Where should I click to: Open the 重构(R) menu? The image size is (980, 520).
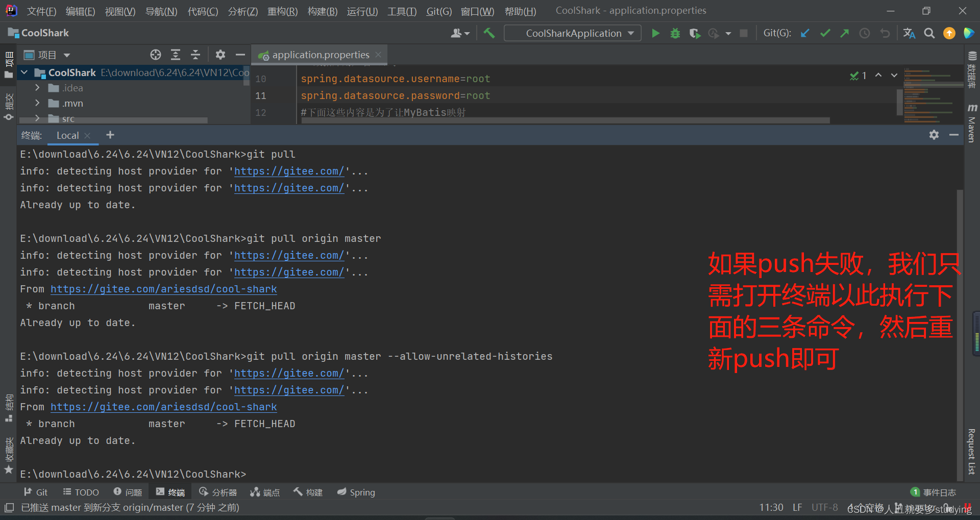pyautogui.click(x=282, y=11)
